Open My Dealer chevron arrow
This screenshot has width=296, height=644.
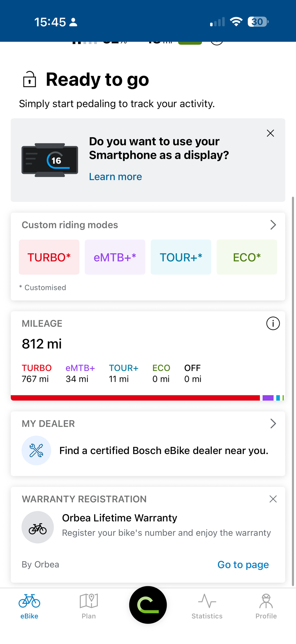click(273, 424)
